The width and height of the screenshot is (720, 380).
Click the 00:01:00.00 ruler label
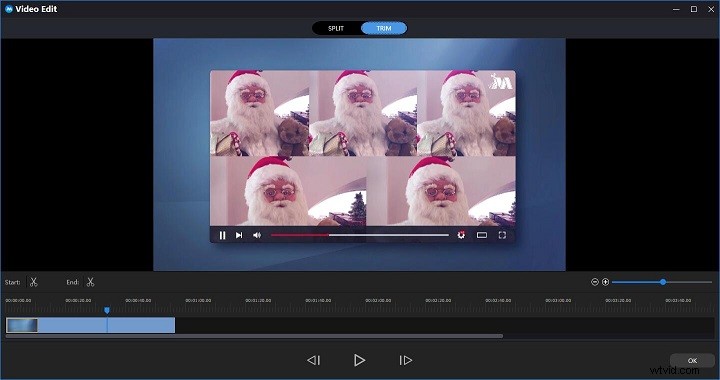click(198, 301)
